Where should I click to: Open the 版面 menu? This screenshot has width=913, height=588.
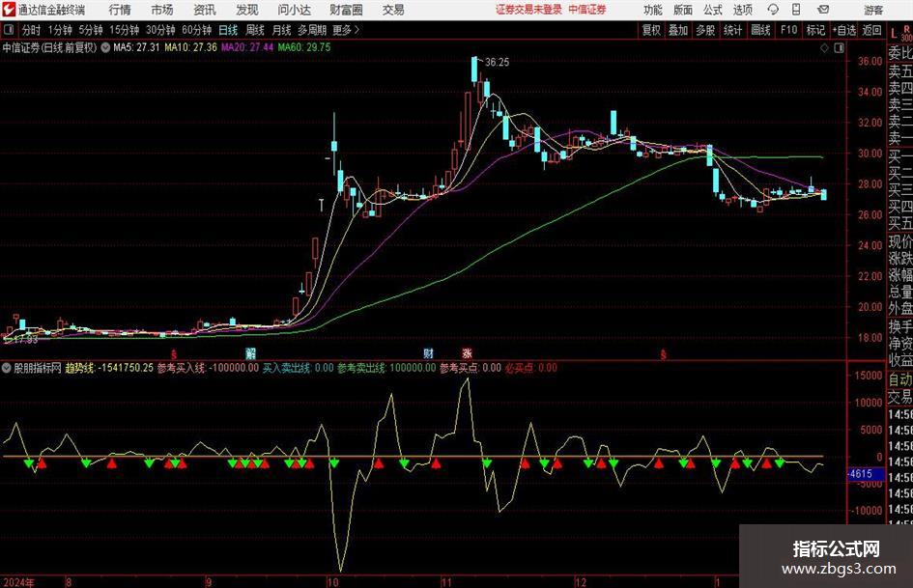(x=682, y=10)
